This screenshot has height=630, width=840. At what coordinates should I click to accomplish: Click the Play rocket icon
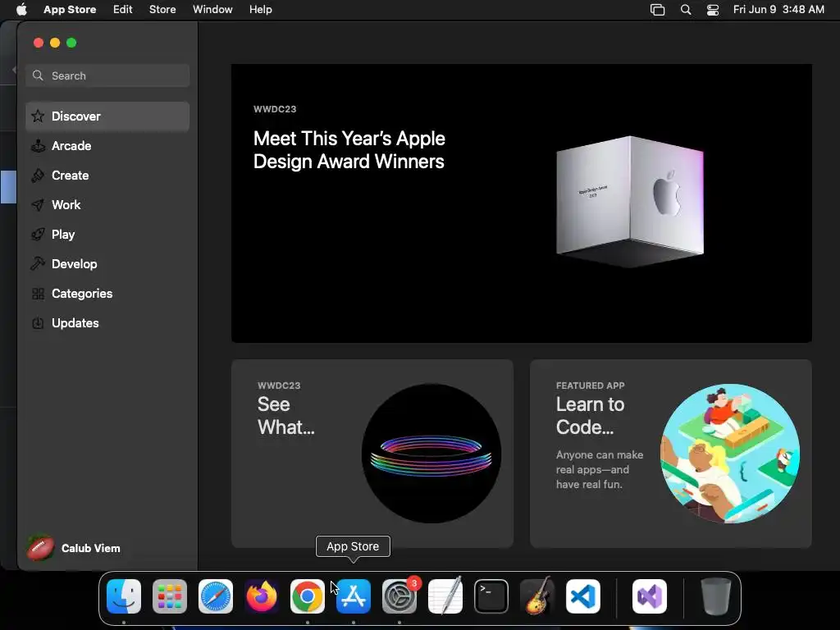click(x=38, y=234)
